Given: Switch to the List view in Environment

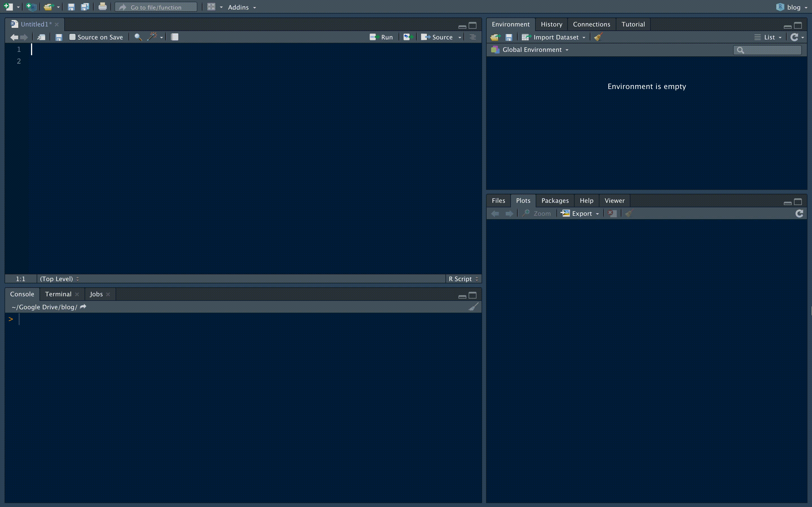Looking at the screenshot, I should [x=767, y=37].
